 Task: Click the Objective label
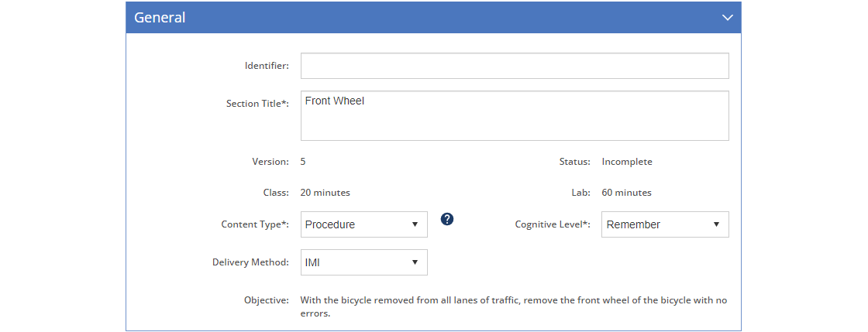coord(267,300)
